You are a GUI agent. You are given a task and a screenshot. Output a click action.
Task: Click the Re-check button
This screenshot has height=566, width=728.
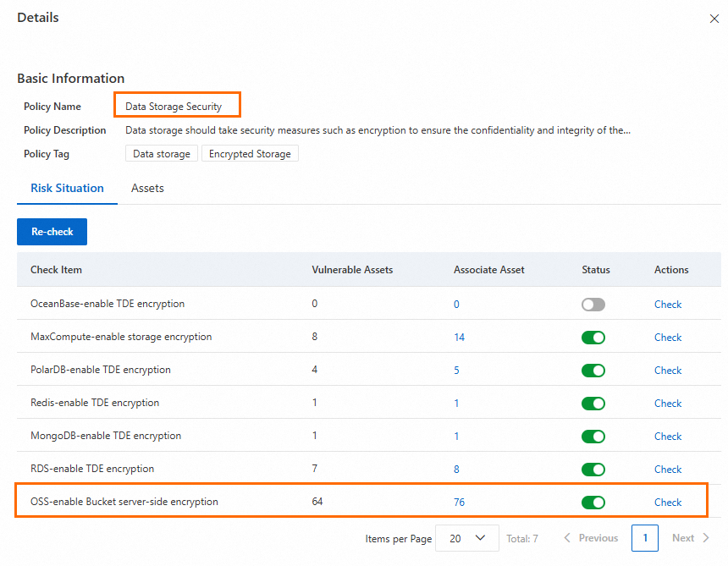[x=52, y=232]
